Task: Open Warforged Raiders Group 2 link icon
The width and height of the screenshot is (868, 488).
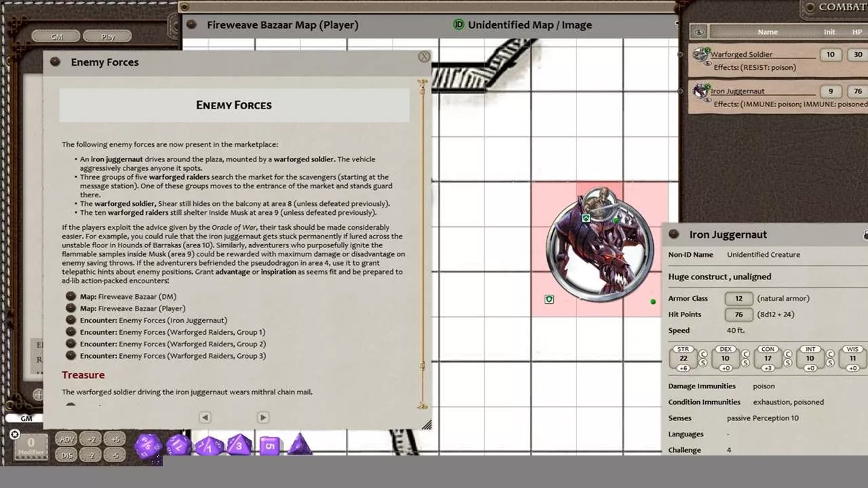Action: coord(71,344)
